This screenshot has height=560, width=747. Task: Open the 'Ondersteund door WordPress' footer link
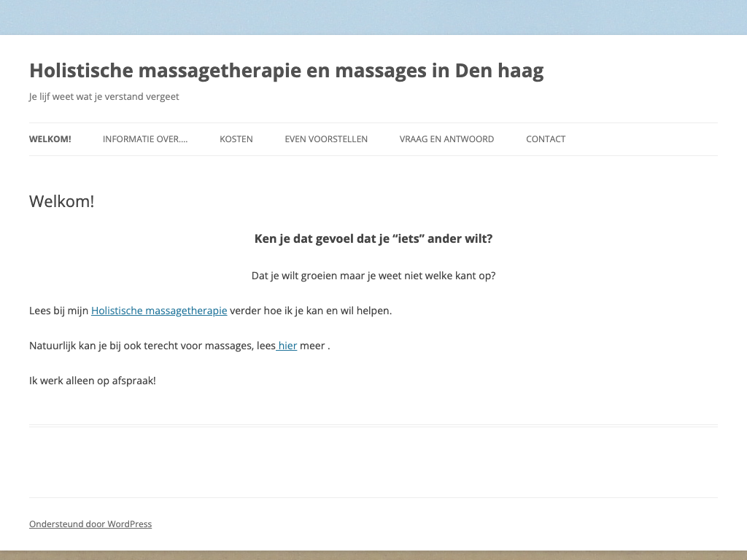(x=90, y=524)
